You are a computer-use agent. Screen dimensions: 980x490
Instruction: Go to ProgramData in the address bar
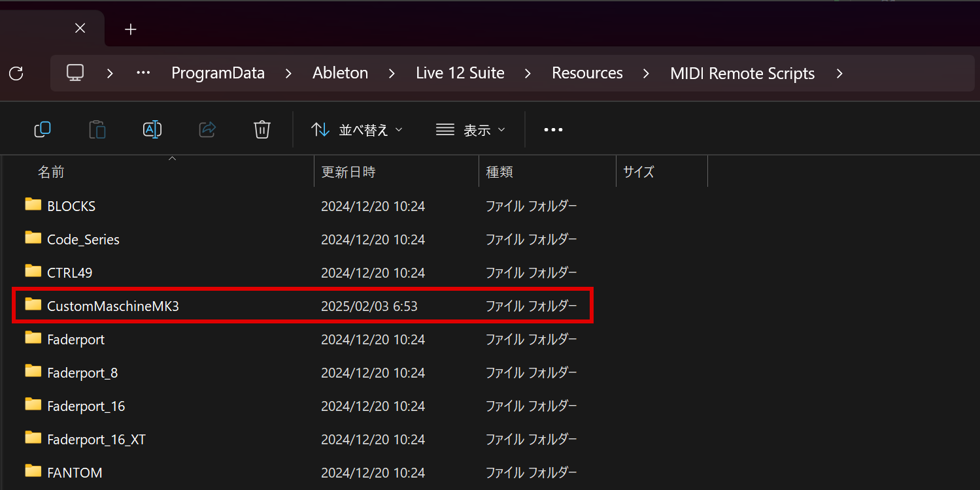(218, 73)
